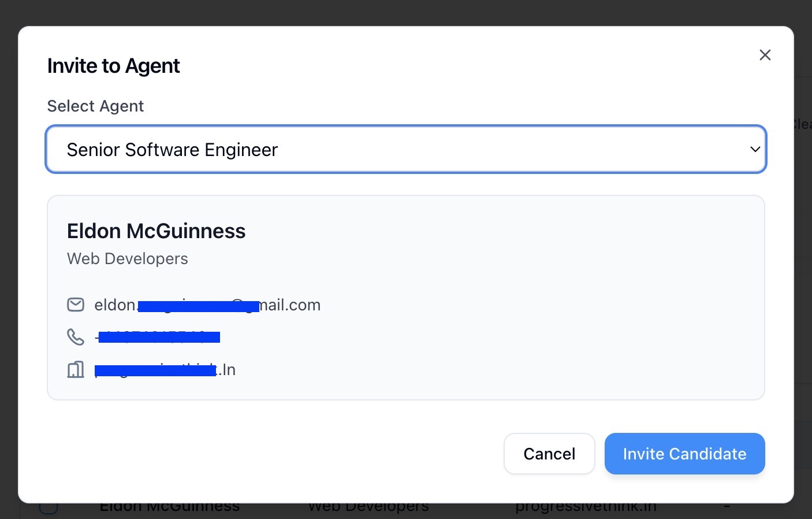The height and width of the screenshot is (519, 812).
Task: Click the company website ending in .In
Action: 165,370
